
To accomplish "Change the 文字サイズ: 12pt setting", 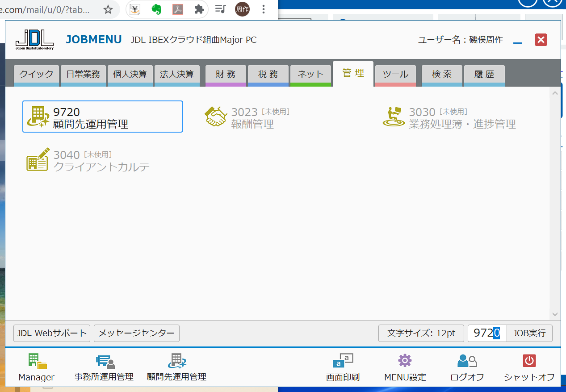I will coord(421,333).
